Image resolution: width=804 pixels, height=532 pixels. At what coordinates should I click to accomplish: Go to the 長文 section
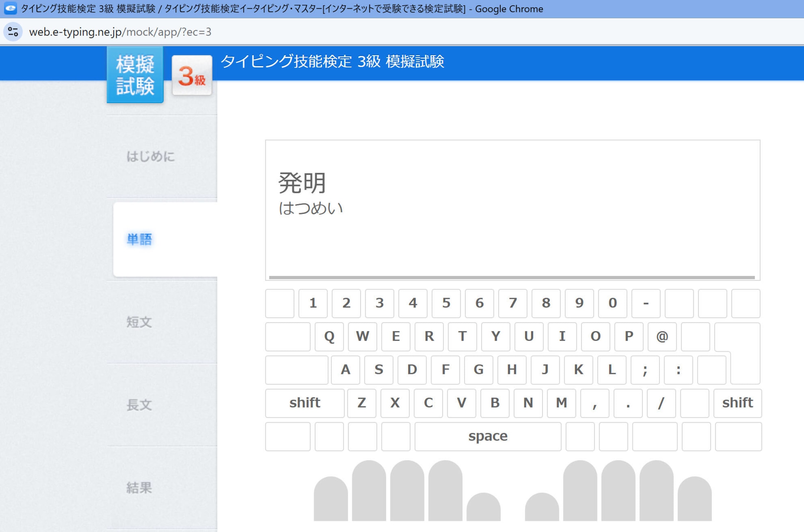(x=139, y=405)
